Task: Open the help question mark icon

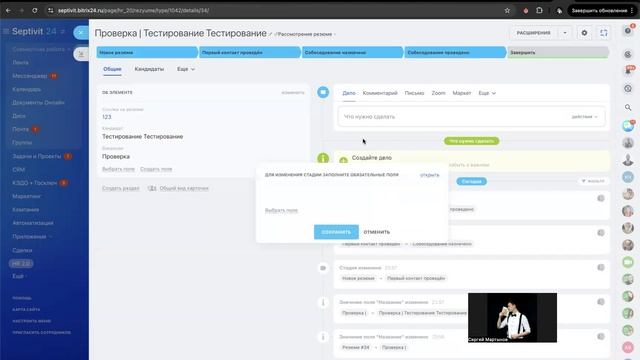Action: [628, 31]
